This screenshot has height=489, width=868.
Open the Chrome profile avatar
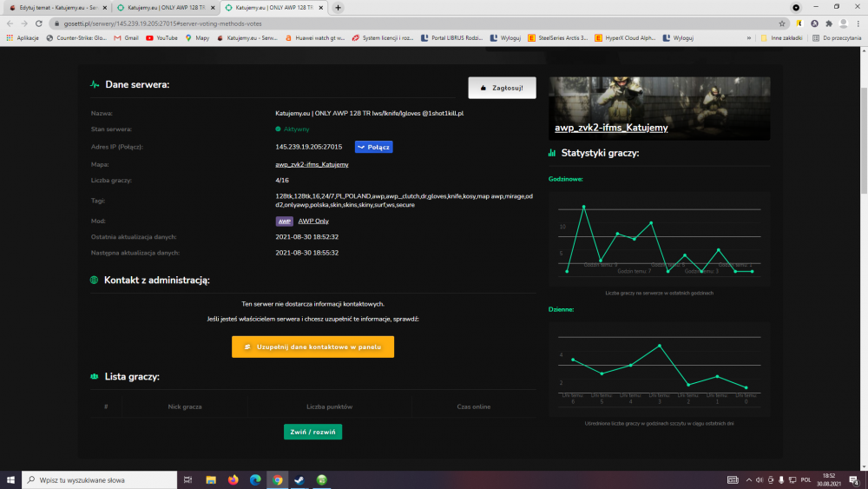coord(844,23)
